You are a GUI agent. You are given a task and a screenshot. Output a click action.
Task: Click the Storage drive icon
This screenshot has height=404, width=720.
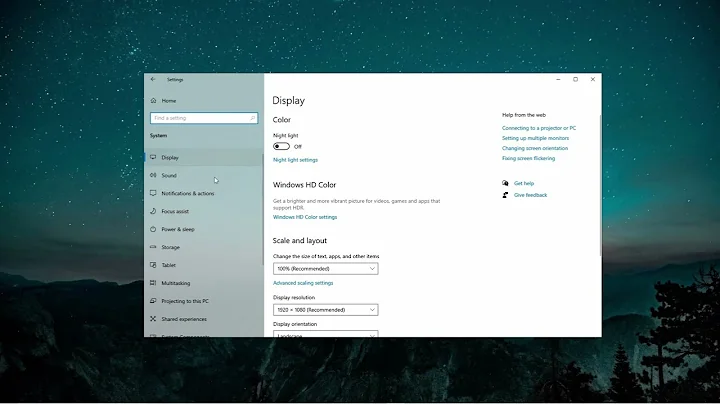[153, 247]
